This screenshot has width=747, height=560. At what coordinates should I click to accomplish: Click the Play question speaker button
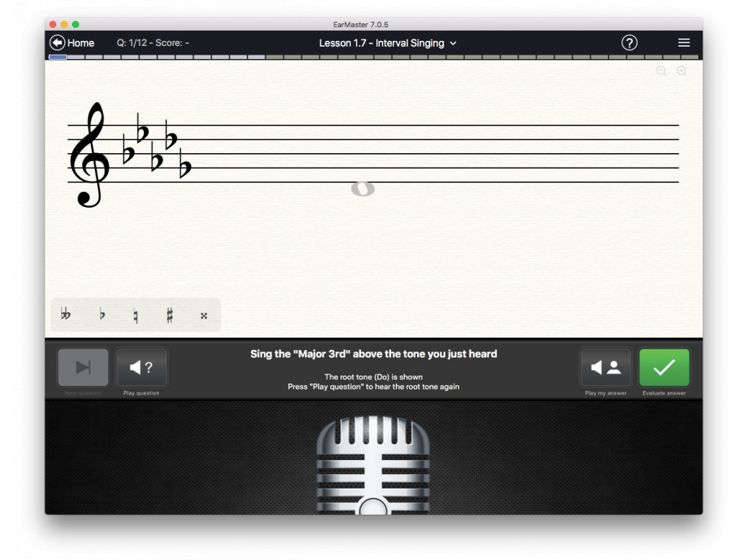(x=142, y=367)
